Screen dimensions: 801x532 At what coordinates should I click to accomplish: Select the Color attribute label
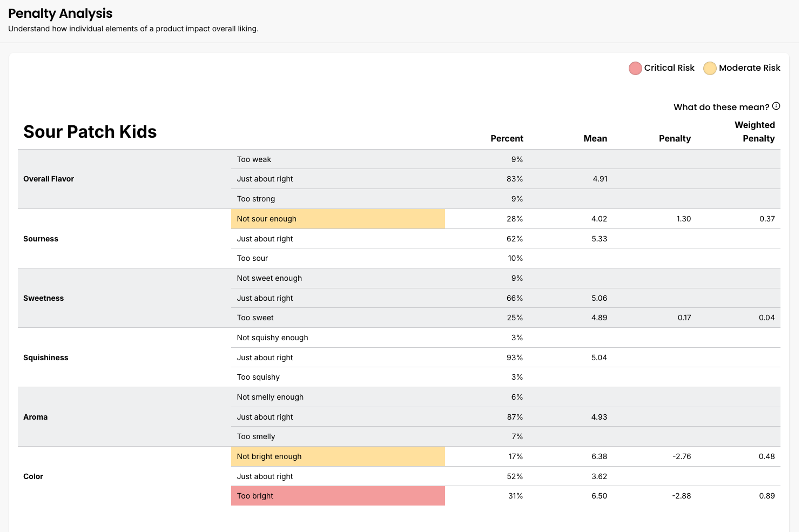[x=33, y=476]
